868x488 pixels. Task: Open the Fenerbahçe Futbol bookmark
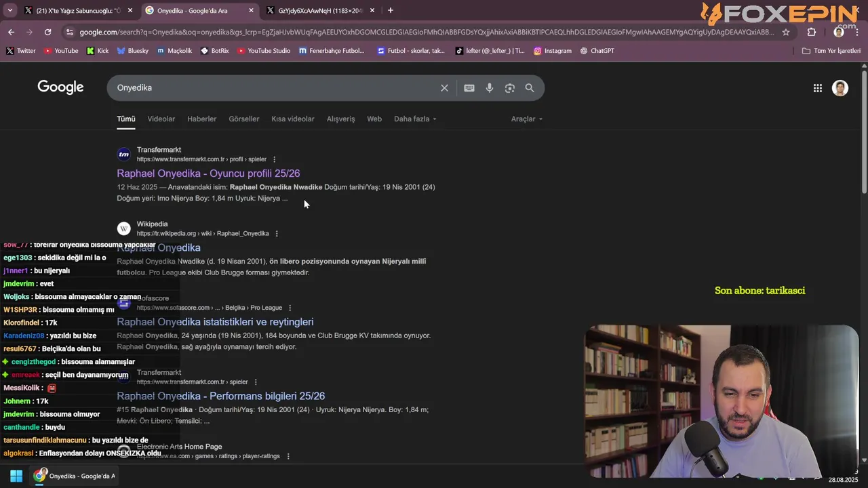[x=332, y=51]
